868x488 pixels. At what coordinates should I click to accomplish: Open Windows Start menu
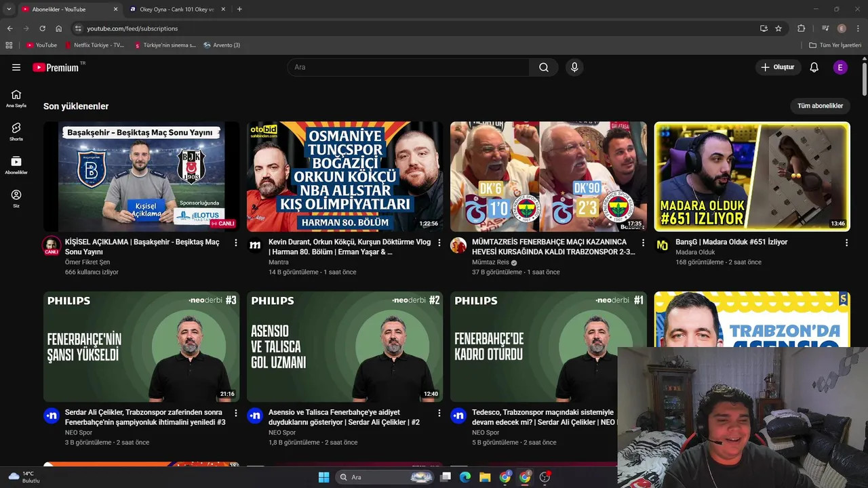pyautogui.click(x=323, y=477)
